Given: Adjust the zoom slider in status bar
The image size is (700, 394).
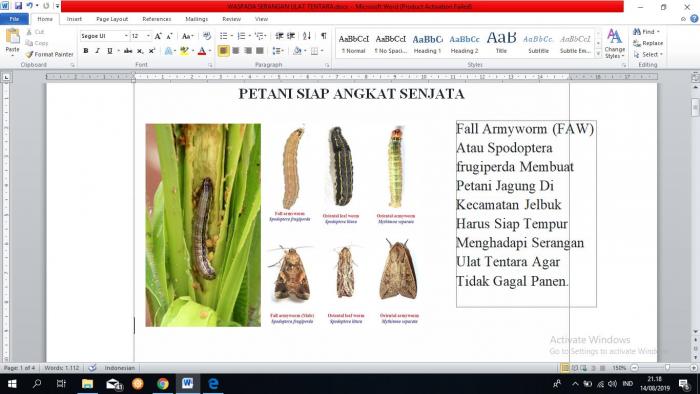Looking at the screenshot, I should 667,368.
